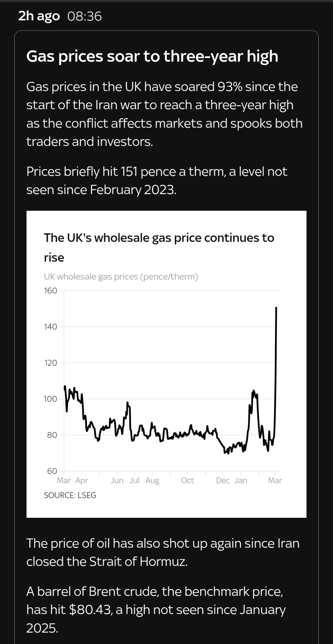
Task: Click the paragraph about gas prices soaring 93%
Action: [164, 114]
